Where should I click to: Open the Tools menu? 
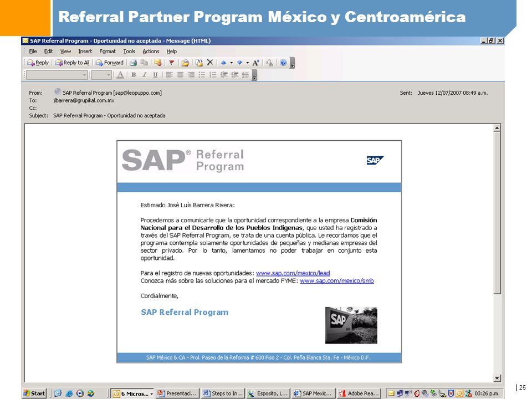(x=129, y=51)
